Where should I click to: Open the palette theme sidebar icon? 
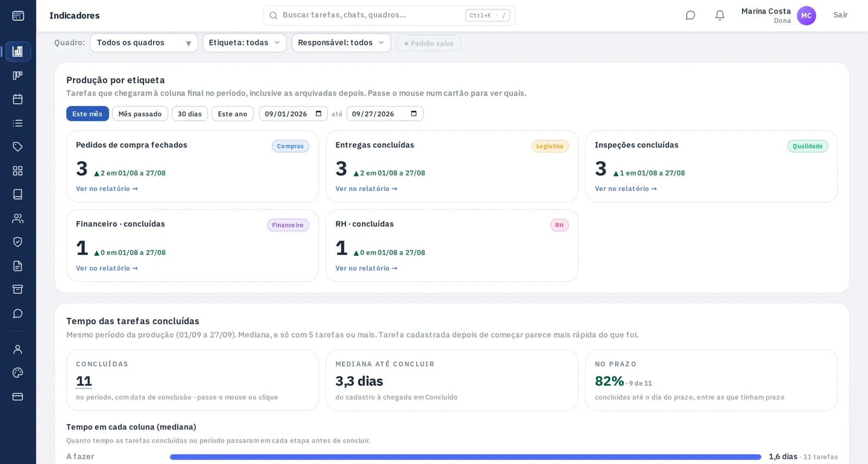point(18,373)
